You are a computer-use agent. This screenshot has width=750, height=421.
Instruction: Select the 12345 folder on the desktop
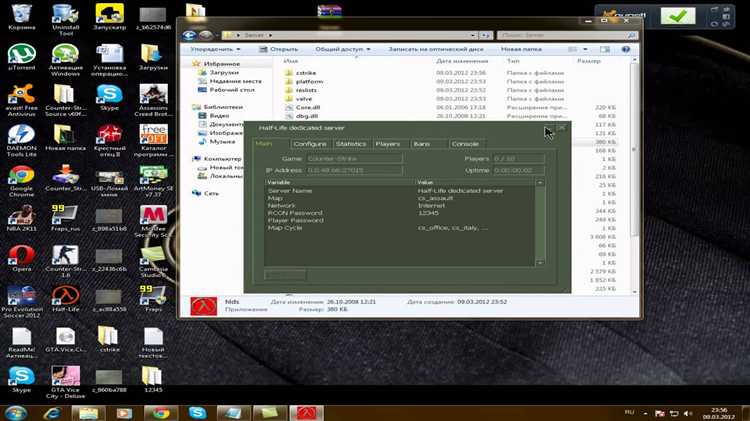pos(153,379)
